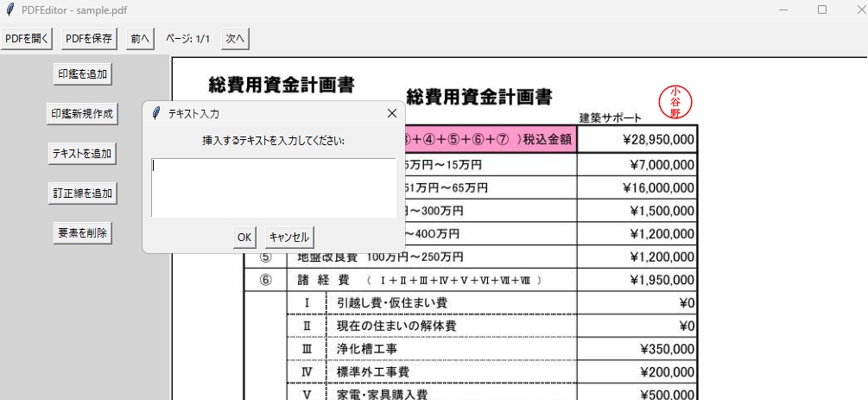
Task: Go to previous page with 前へ
Action: [x=140, y=39]
